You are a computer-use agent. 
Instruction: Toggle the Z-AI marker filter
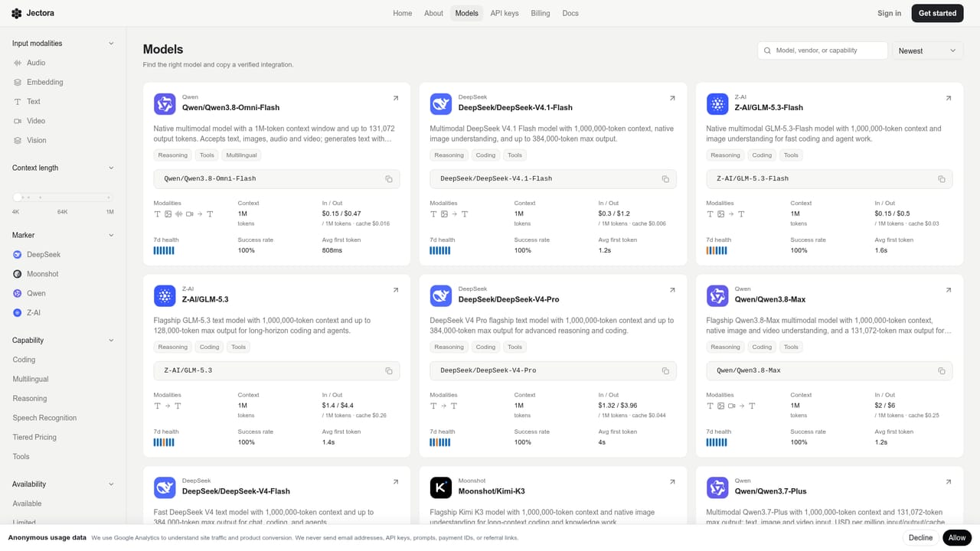[63, 312]
